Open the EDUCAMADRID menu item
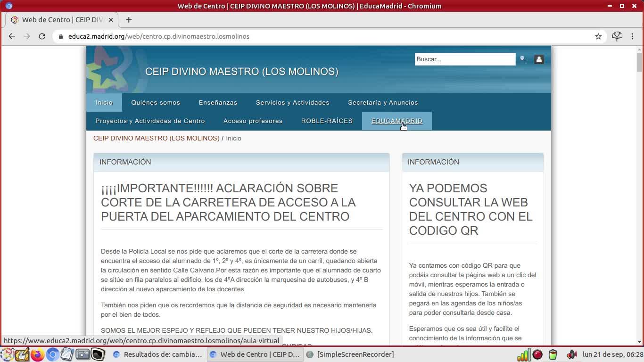 [397, 121]
